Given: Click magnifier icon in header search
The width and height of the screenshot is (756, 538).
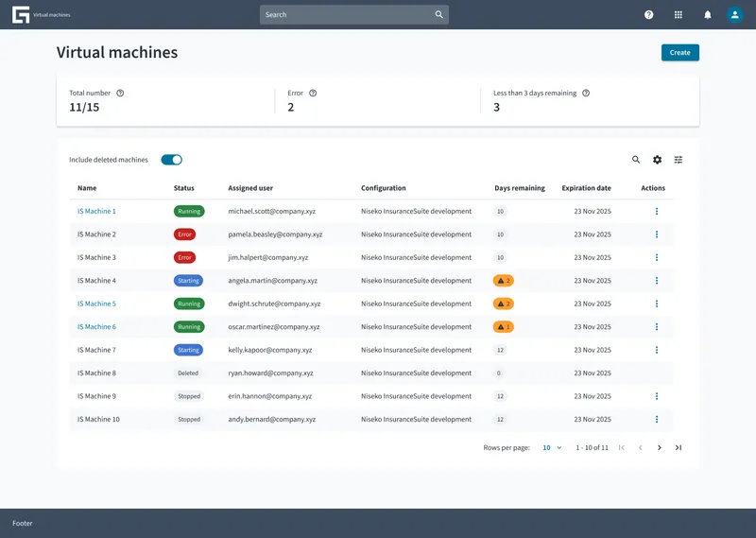Looking at the screenshot, I should coord(438,14).
